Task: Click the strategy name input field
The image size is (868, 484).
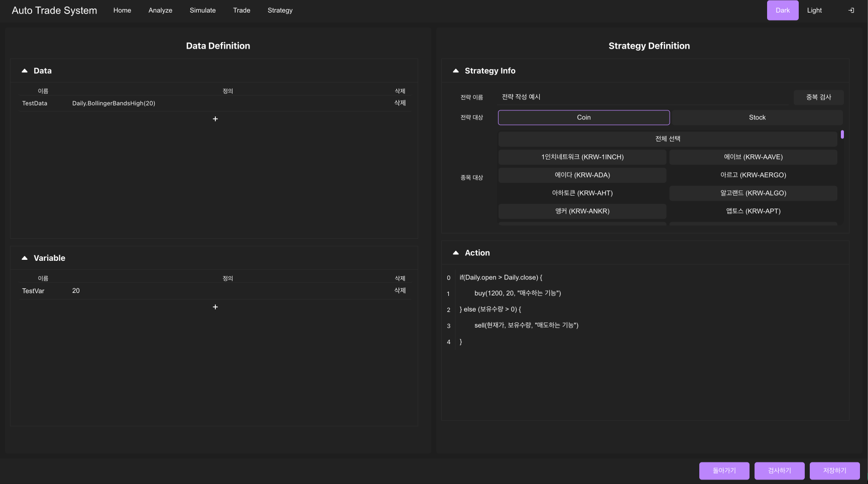Action: tap(643, 97)
